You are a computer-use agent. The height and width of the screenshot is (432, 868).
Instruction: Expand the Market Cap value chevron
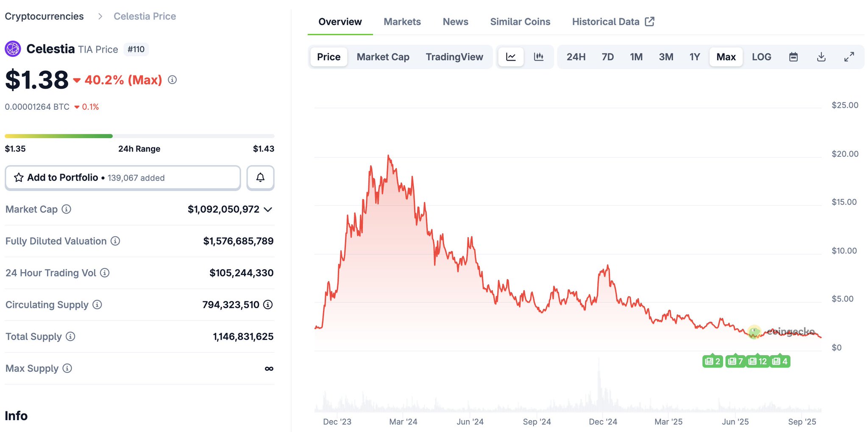[268, 209]
